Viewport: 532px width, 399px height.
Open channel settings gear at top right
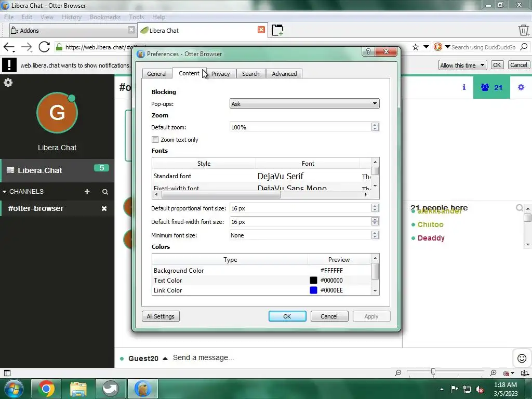click(521, 87)
